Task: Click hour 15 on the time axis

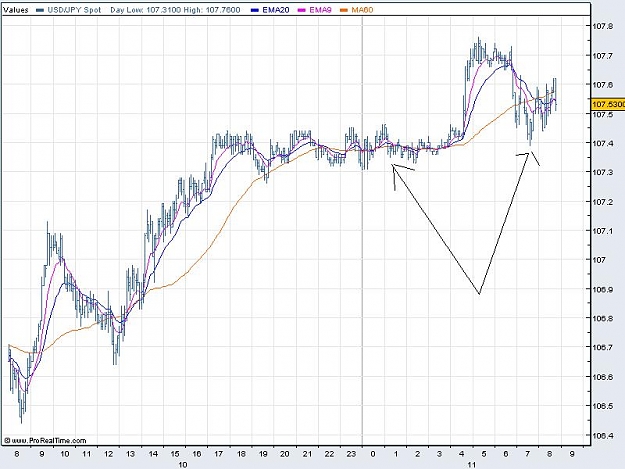Action: click(x=175, y=454)
